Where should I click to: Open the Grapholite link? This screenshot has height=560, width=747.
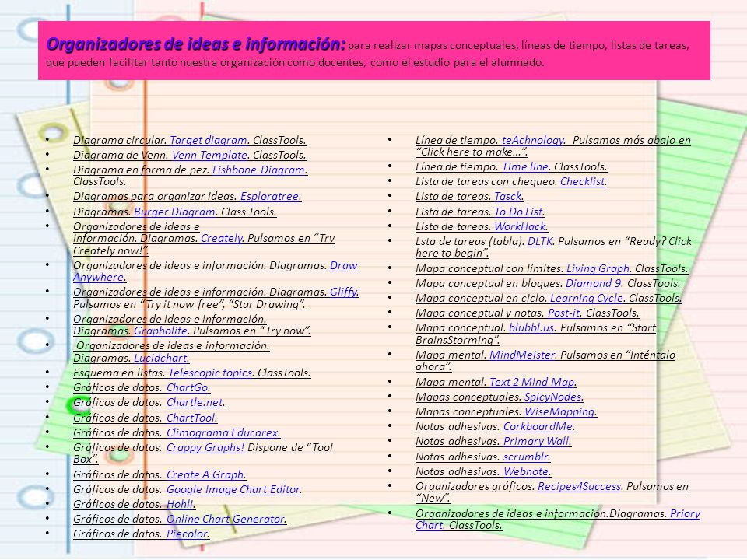pos(160,331)
